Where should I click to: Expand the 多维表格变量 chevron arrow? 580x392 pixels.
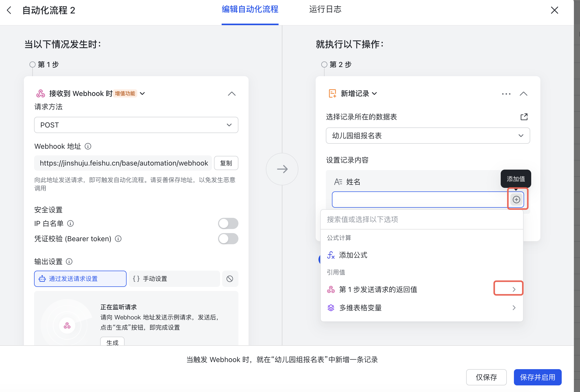click(514, 308)
